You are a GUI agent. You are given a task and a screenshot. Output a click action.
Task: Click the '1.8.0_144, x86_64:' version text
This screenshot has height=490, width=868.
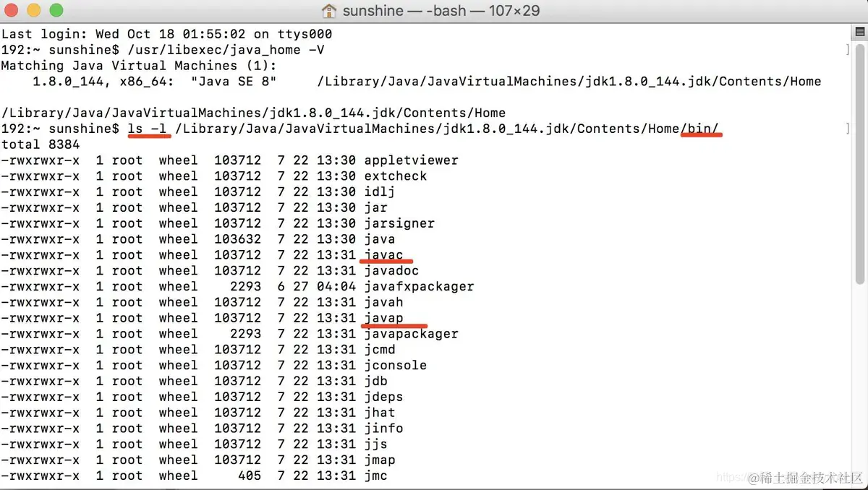click(103, 82)
